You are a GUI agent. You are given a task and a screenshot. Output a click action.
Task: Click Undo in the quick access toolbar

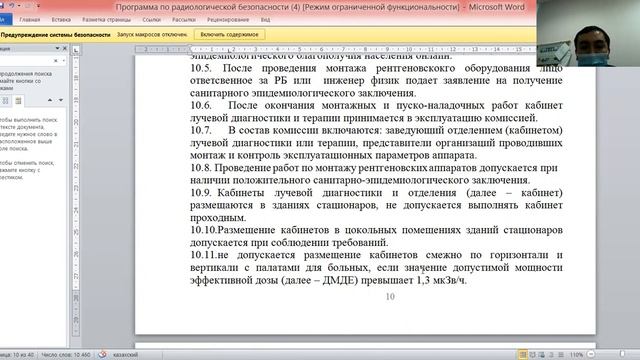coord(11,6)
